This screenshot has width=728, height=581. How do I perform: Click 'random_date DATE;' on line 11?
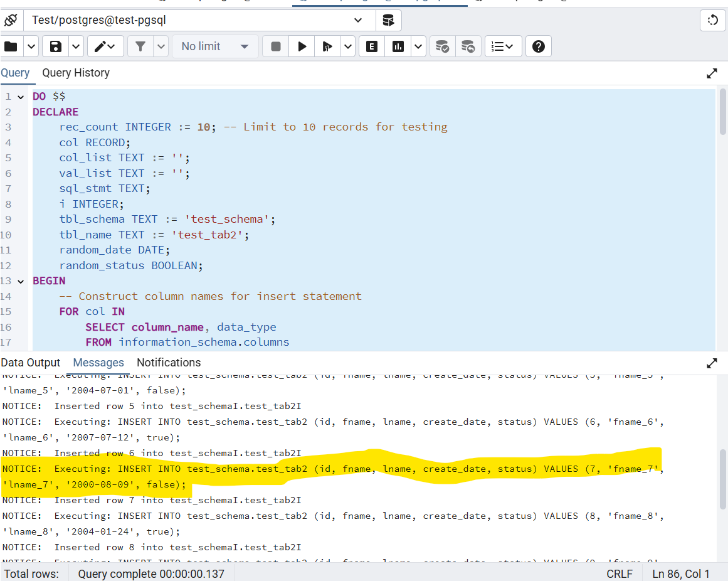click(x=115, y=250)
